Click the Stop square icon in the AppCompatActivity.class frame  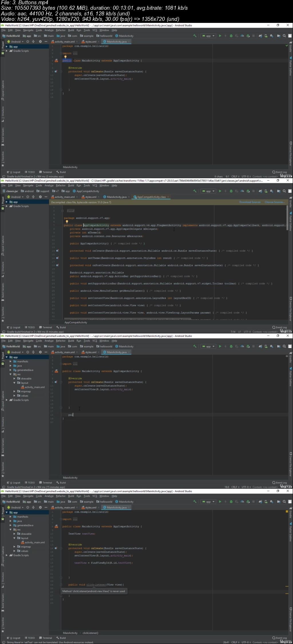(x=254, y=191)
